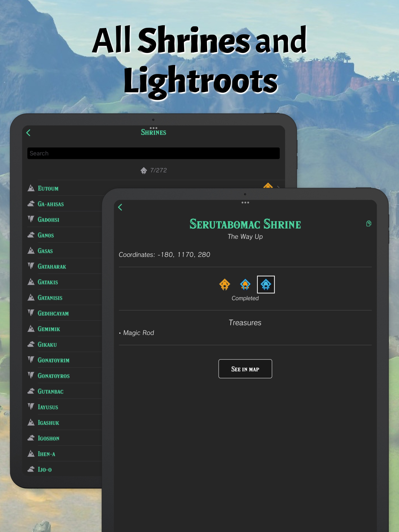Click the sky cloud icon beside Ga-ahisas

pyautogui.click(x=31, y=204)
